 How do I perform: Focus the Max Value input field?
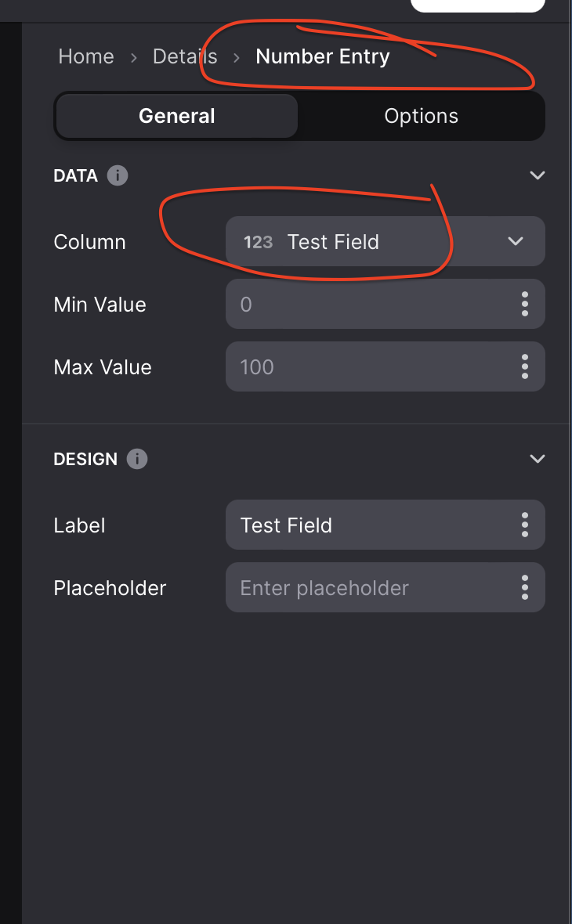tap(368, 366)
